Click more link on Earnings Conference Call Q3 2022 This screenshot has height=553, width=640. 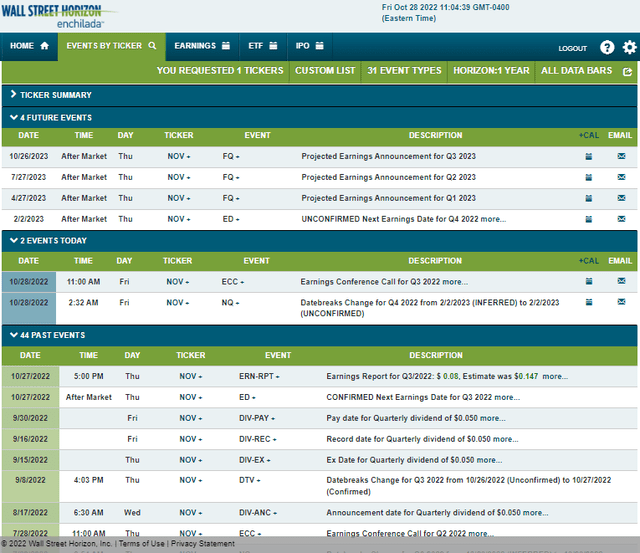tap(455, 282)
